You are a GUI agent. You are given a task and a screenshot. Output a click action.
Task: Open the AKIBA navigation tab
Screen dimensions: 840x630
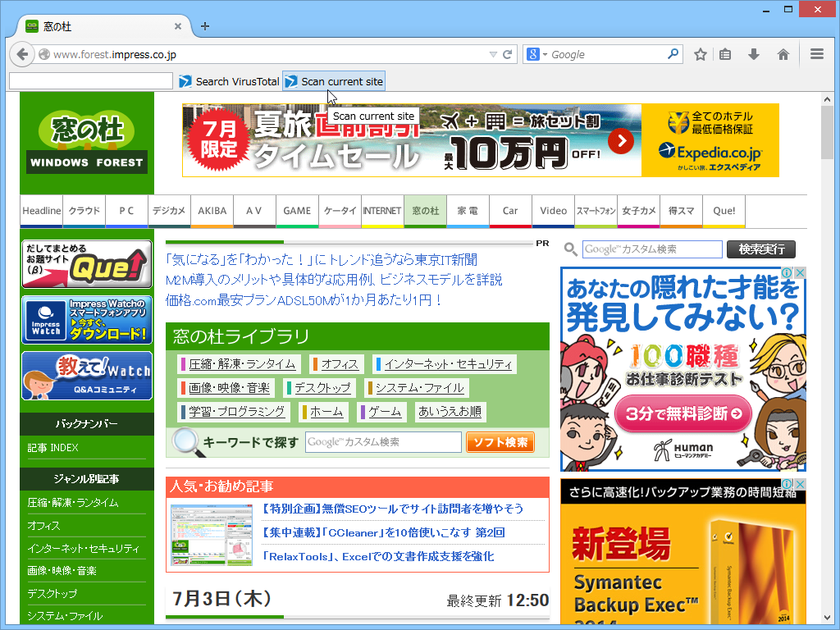click(212, 211)
